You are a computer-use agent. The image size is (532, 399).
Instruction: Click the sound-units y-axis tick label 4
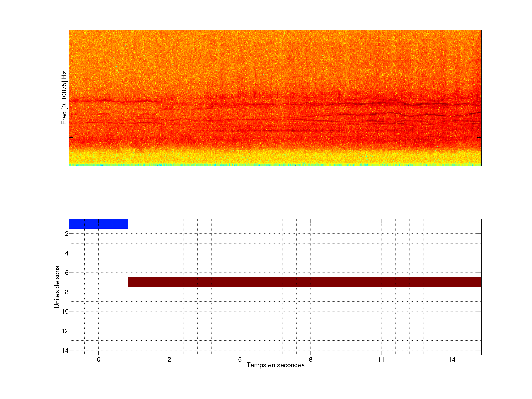(x=67, y=253)
